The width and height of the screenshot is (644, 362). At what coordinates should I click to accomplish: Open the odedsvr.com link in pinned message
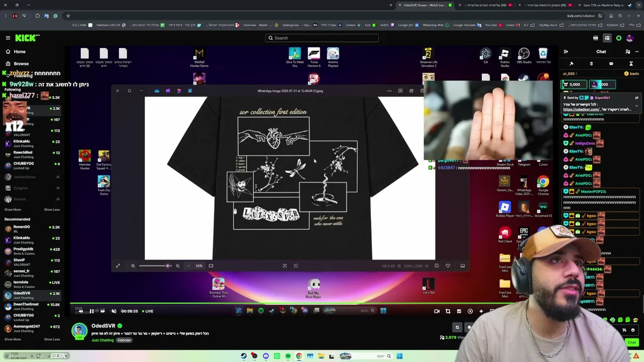tap(581, 109)
